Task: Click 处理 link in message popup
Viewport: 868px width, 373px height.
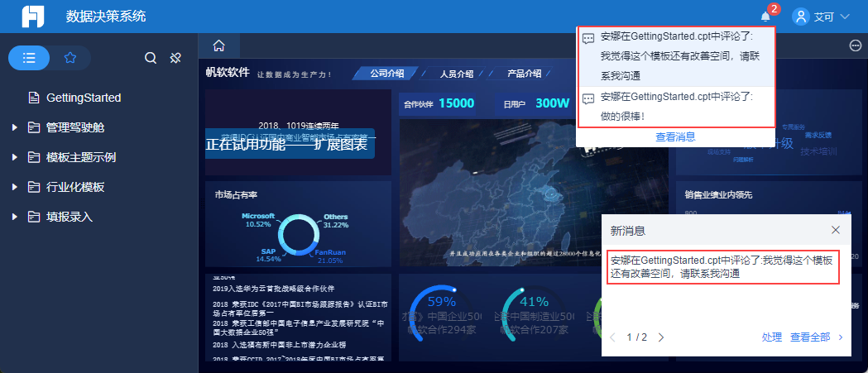Action: point(772,337)
